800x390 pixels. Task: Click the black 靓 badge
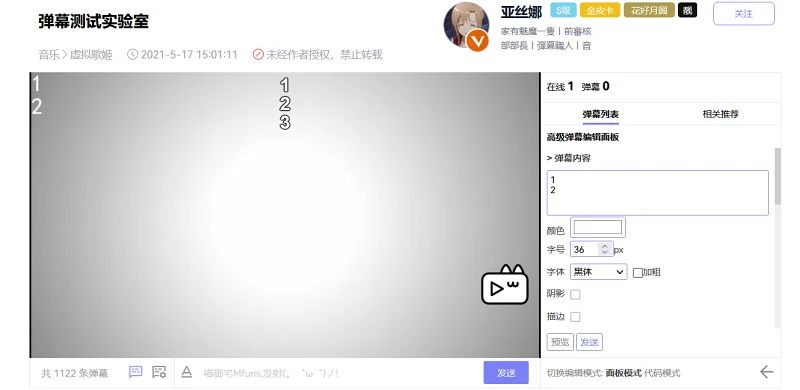coord(687,10)
